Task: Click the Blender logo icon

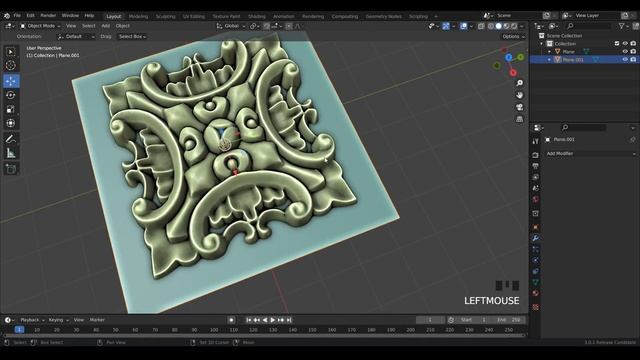Action: pos(7,16)
